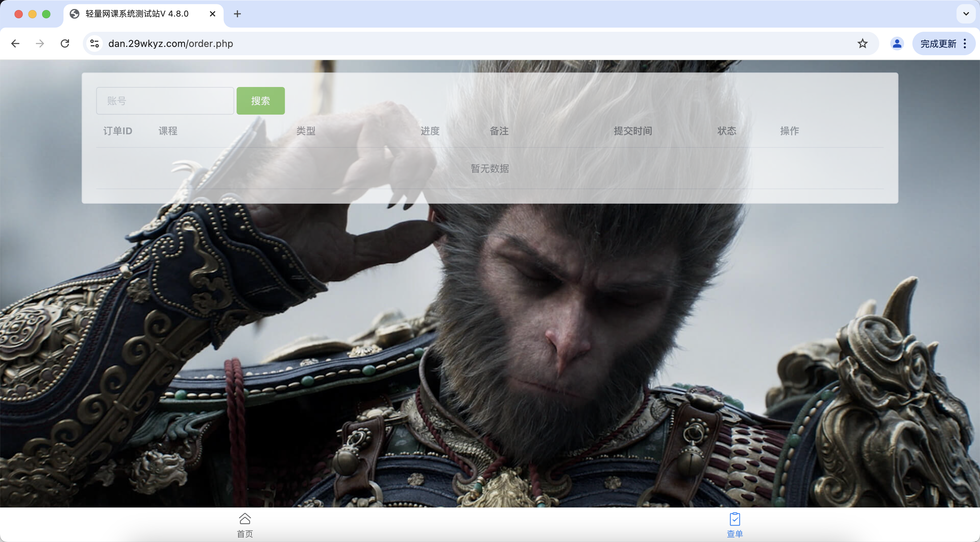Screen dimensions: 980x542
Task: Click the address bar URL
Action: point(171,44)
